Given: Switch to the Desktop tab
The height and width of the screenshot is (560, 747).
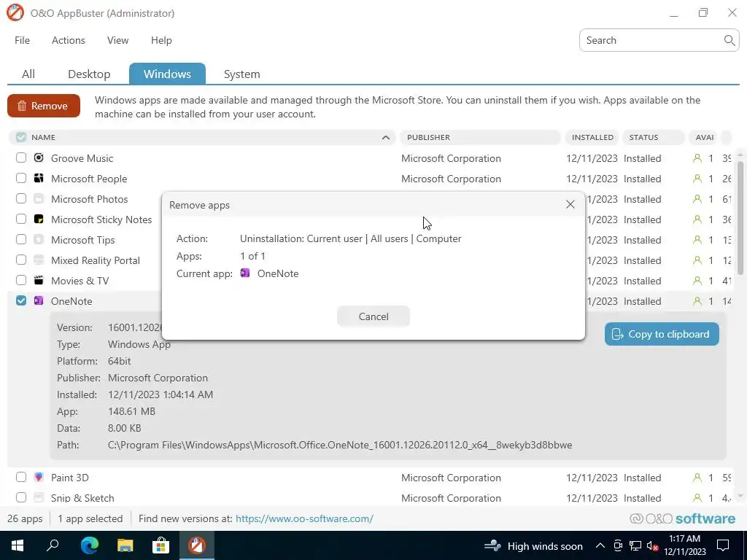Looking at the screenshot, I should click(x=89, y=74).
